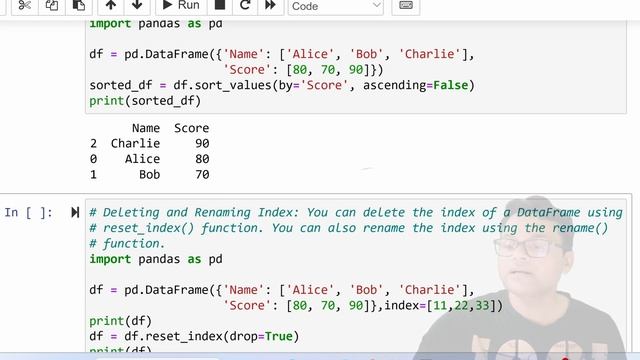Run the current cell
Viewport: 640px width, 360px height.
tap(181, 6)
